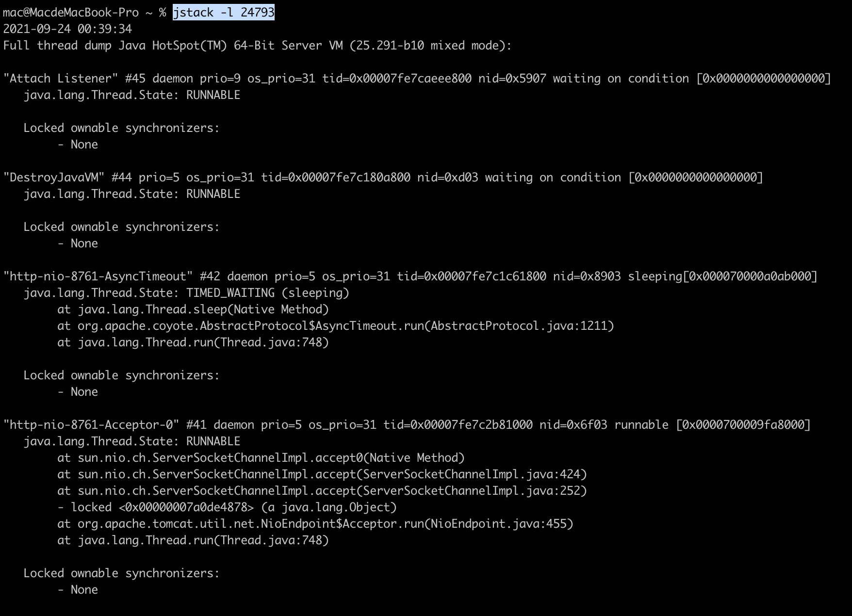The height and width of the screenshot is (616, 852).
Task: Click '- None' under the Attach Listener thread
Action: click(78, 144)
